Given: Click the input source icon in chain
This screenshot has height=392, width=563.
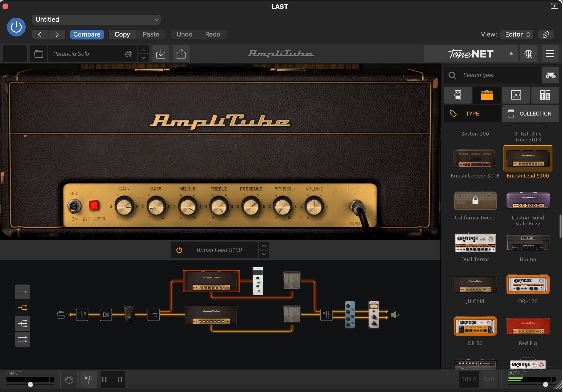Looking at the screenshot, I should (x=61, y=315).
